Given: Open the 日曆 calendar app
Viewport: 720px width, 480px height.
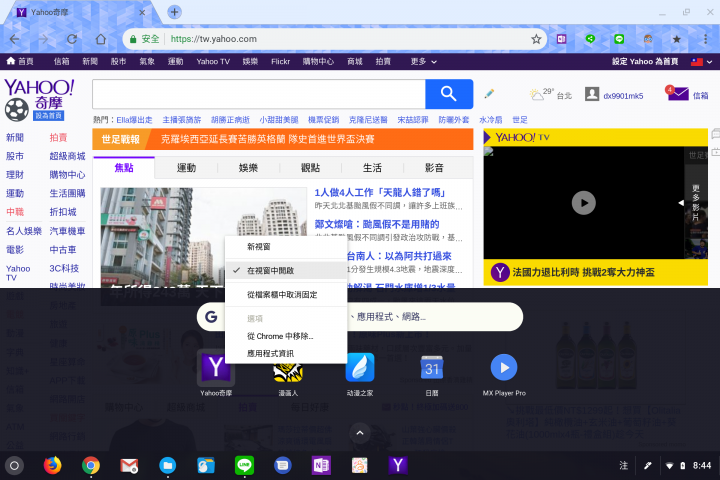Looking at the screenshot, I should point(432,367).
